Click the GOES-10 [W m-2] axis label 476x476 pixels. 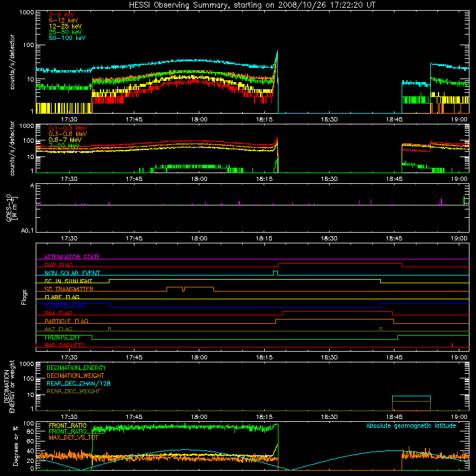(11, 208)
